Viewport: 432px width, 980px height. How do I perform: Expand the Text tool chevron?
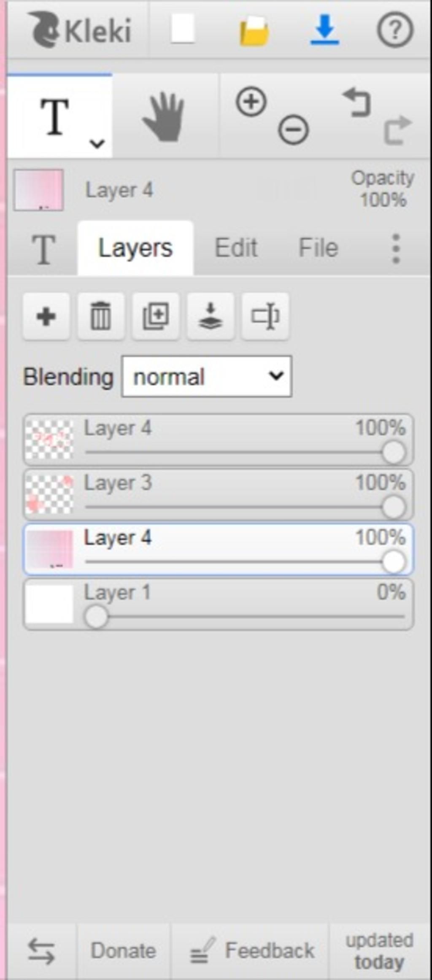point(97,143)
